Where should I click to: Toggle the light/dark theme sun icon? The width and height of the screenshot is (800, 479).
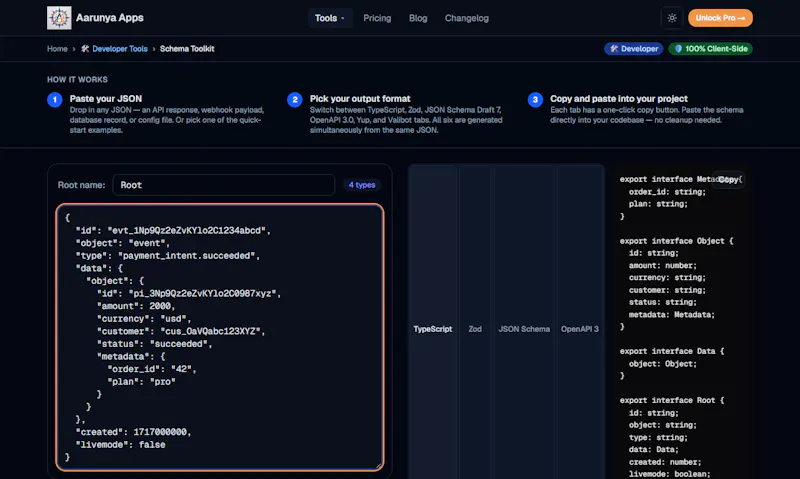(x=672, y=18)
